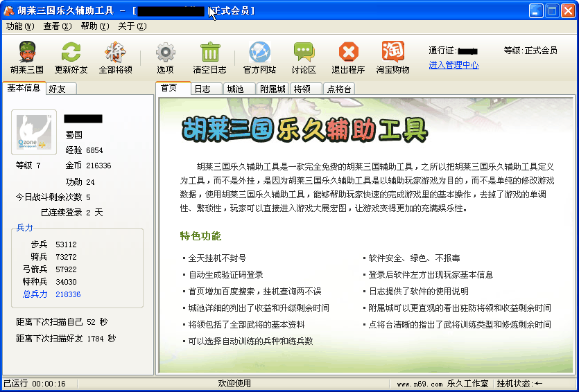Click 已连续登录 2 天 line

click(x=71, y=213)
